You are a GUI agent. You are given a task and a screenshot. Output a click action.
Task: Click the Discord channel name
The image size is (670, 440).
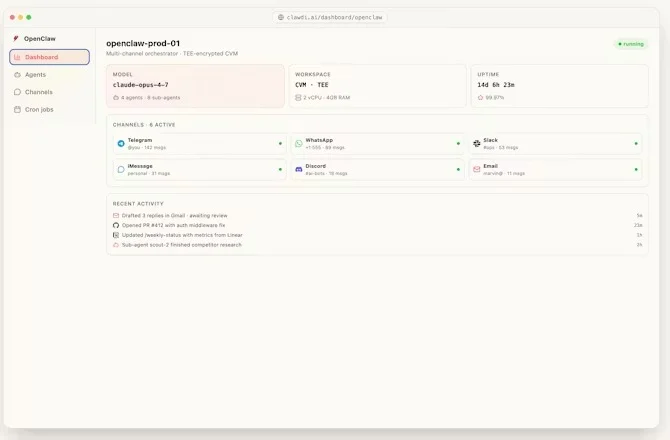coord(316,166)
